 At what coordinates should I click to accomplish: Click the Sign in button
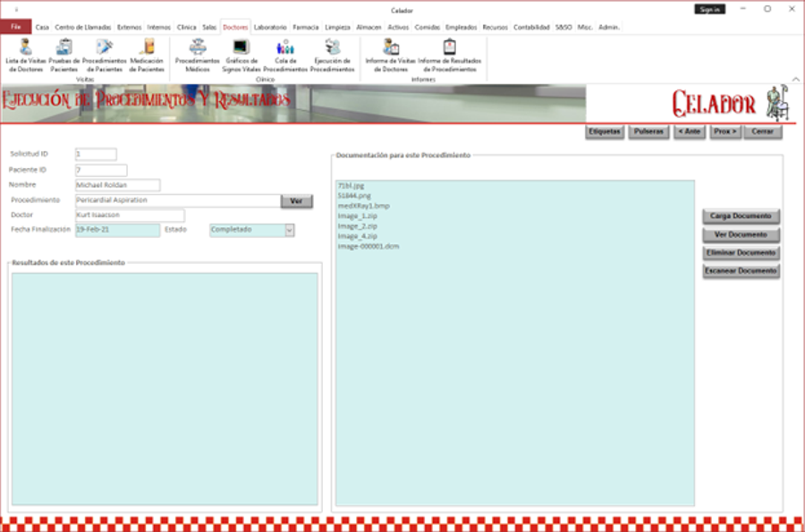click(710, 9)
